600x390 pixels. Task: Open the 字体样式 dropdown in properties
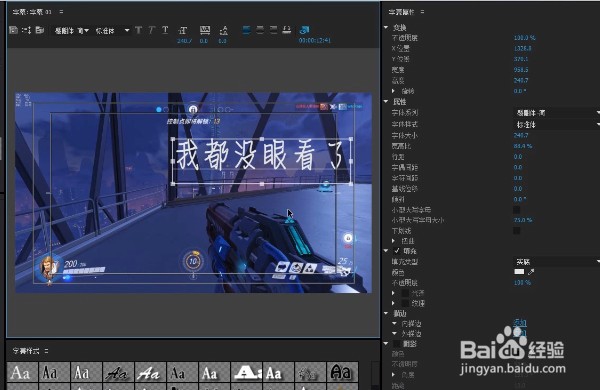(x=556, y=124)
